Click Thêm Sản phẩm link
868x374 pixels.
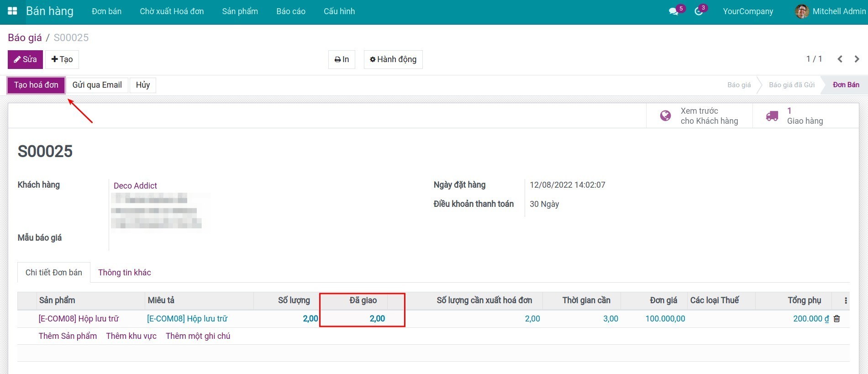68,336
